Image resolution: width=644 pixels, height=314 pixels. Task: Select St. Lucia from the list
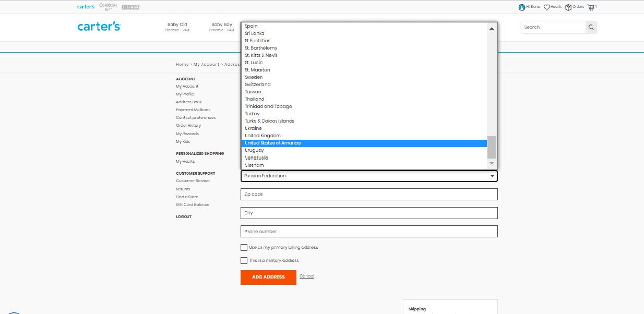[x=364, y=63]
